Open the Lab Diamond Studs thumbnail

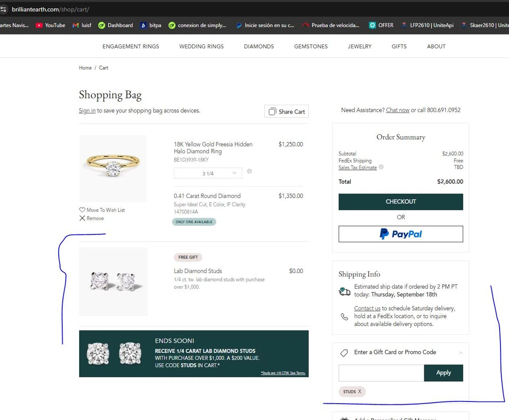113,282
